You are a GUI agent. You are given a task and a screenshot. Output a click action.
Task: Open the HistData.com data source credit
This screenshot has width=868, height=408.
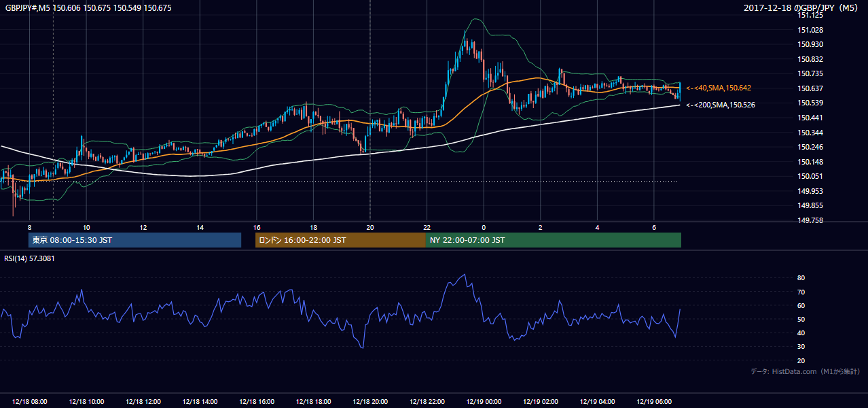coord(806,371)
